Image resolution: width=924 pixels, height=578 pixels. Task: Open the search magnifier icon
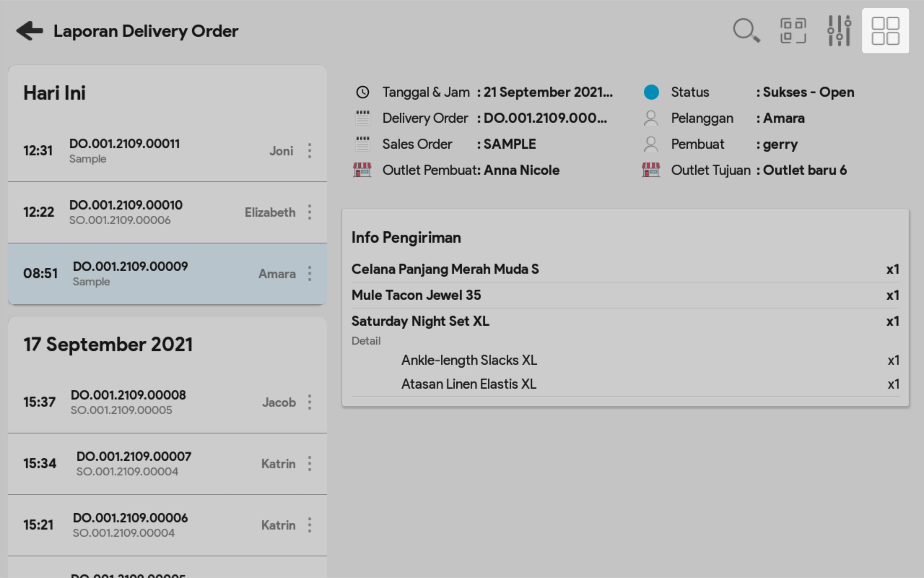tap(746, 31)
